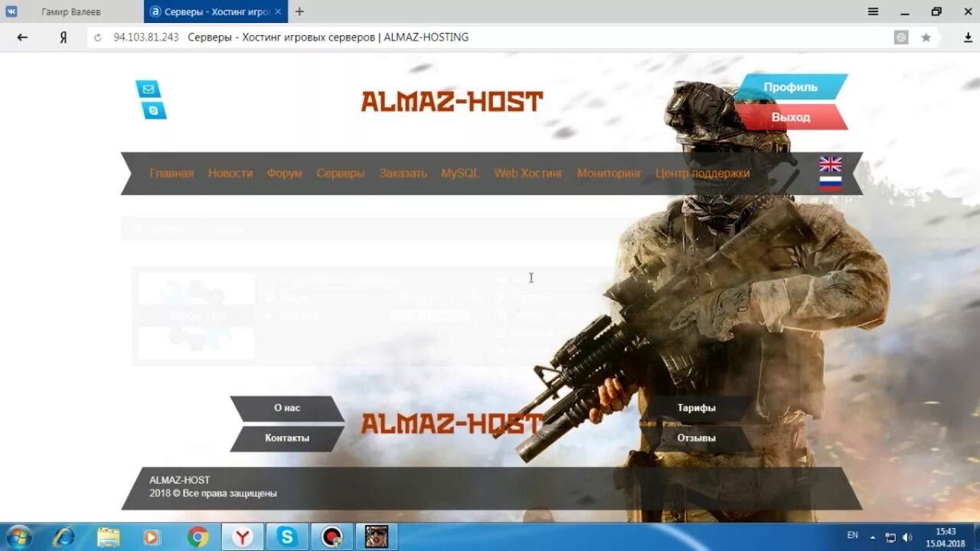Show hidden tray icons arrow

pos(873,537)
